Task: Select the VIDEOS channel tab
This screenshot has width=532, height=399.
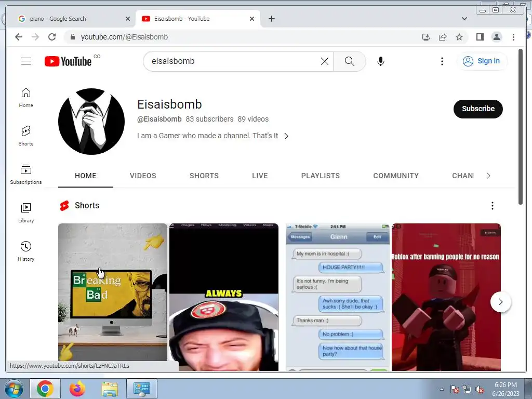Action: click(143, 176)
